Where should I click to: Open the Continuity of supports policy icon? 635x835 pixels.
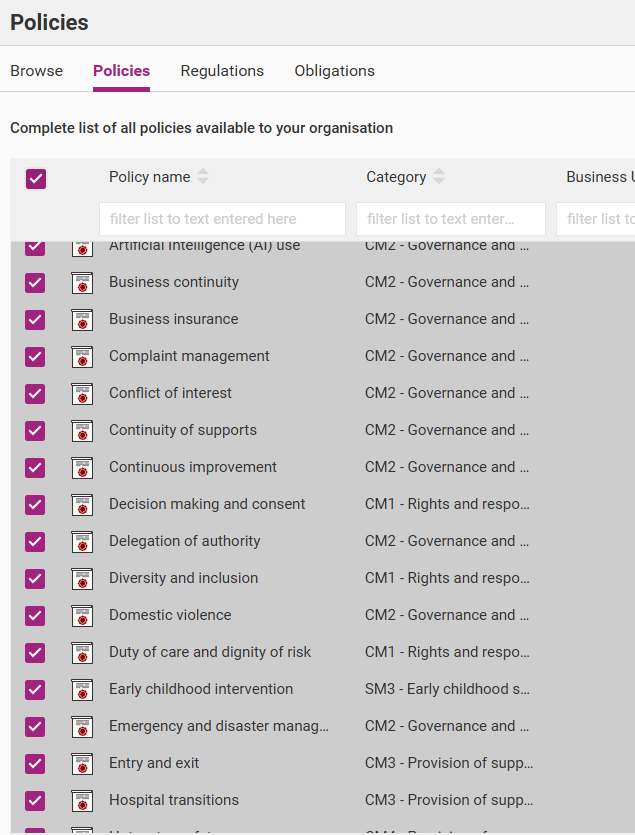tap(82, 431)
